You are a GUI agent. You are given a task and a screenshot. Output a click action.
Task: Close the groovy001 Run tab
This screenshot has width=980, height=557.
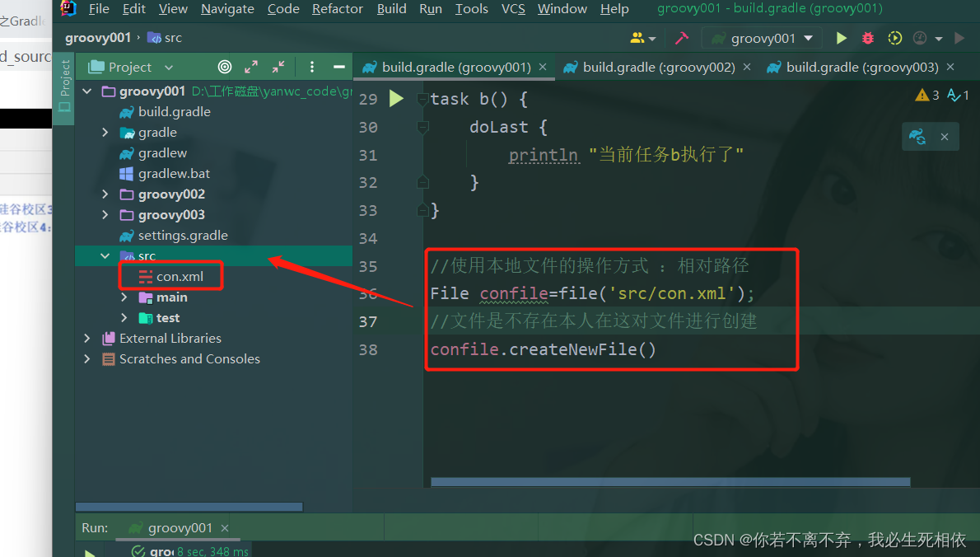click(x=224, y=528)
